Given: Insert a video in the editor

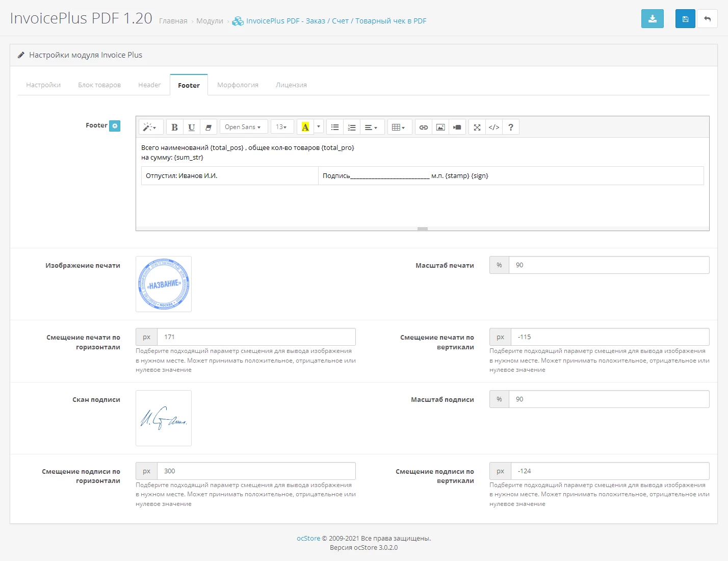Looking at the screenshot, I should coord(457,127).
